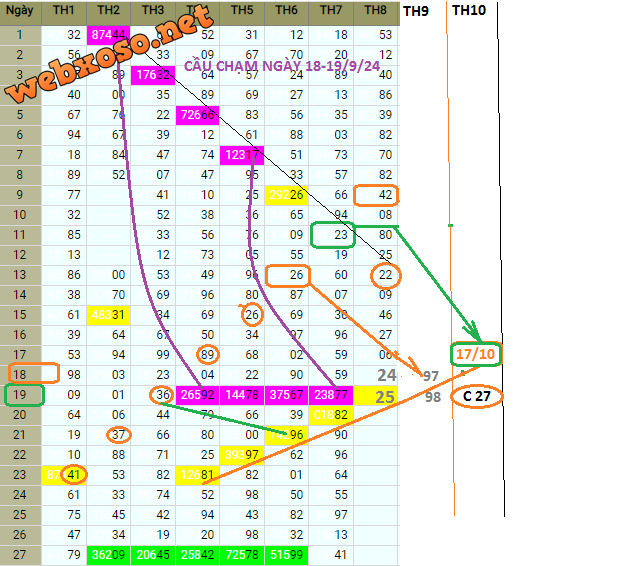Click the circled 89 in row 17
Image resolution: width=622 pixels, height=566 pixels.
click(x=208, y=353)
